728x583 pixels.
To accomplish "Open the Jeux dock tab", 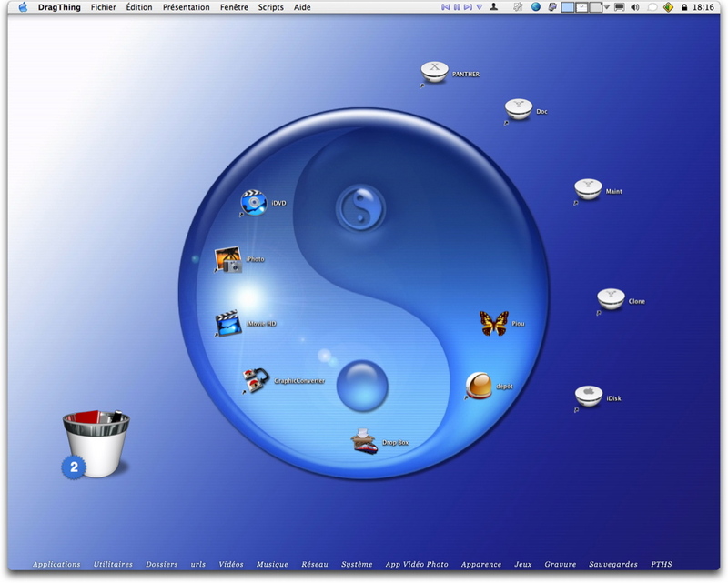I will tap(522, 564).
